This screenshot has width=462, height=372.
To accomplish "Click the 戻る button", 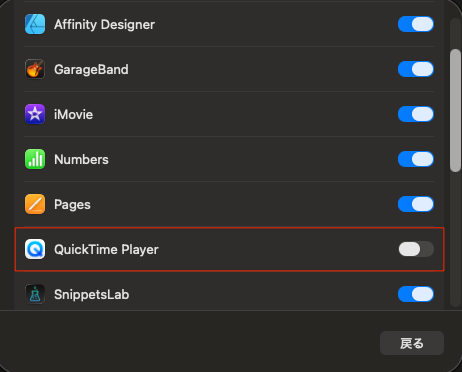I will click(412, 343).
